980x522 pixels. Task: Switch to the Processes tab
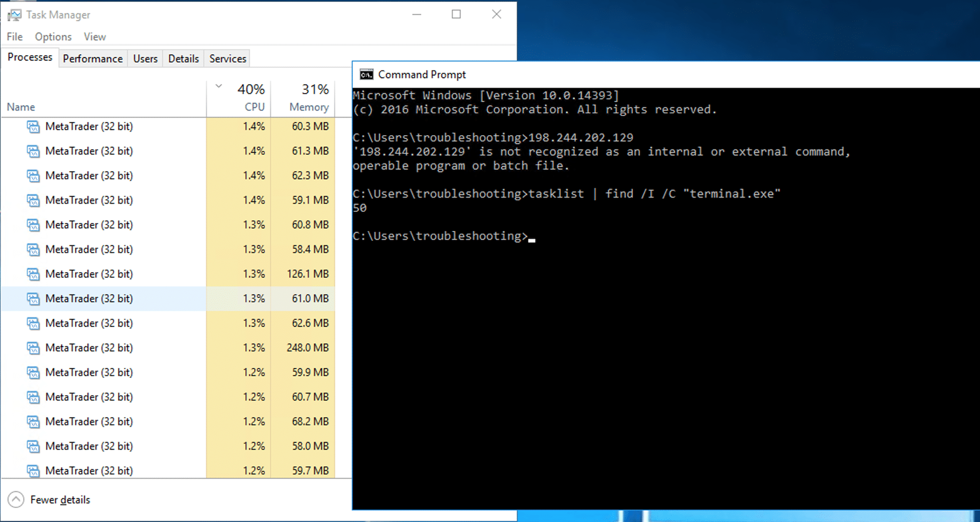30,57
